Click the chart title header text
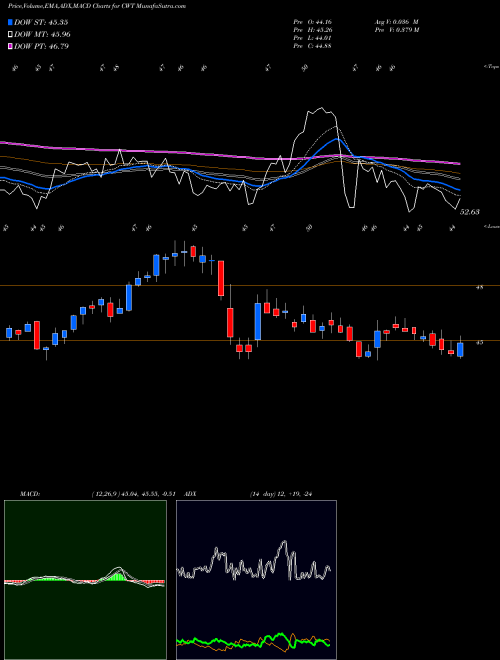The height and width of the screenshot is (660, 500). (x=97, y=6)
